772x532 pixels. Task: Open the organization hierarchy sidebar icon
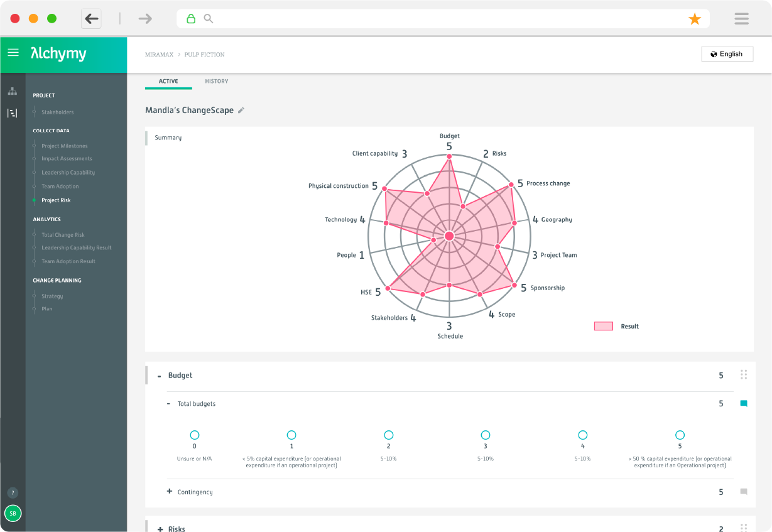(13, 91)
